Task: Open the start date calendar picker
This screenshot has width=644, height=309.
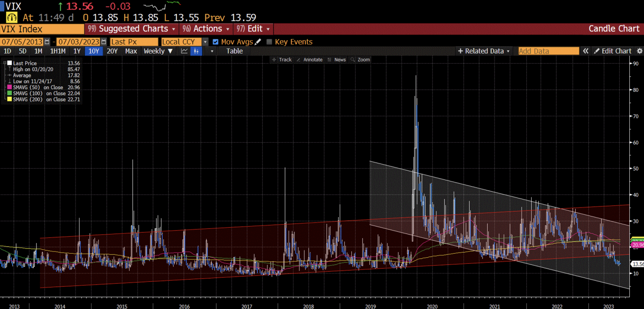Action: click(47, 42)
